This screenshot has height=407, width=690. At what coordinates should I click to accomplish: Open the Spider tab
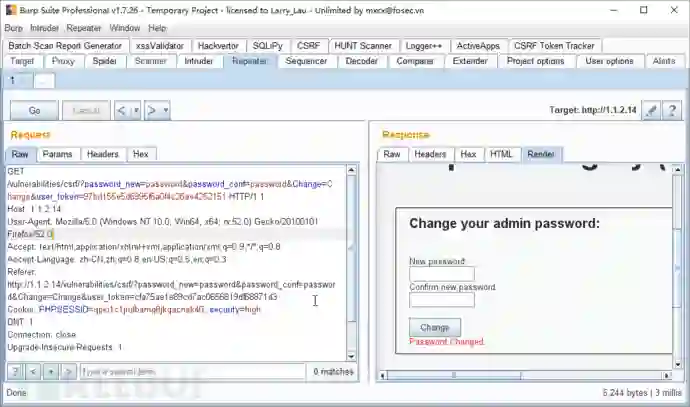[x=104, y=61]
